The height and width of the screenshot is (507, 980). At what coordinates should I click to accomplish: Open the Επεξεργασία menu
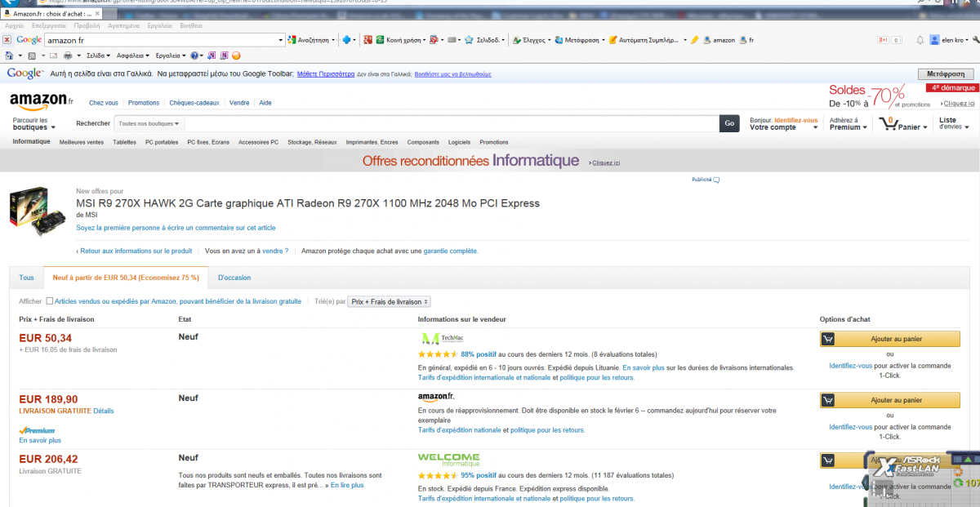tap(49, 26)
